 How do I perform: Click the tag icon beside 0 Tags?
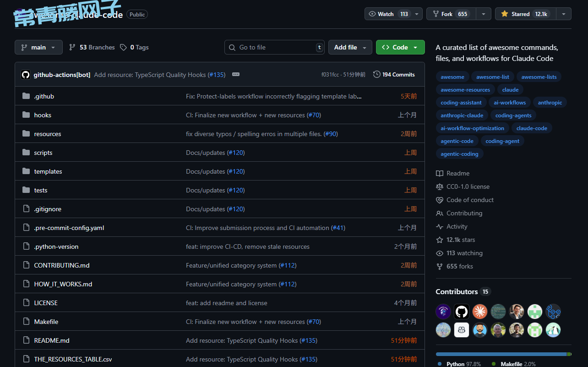pos(123,47)
